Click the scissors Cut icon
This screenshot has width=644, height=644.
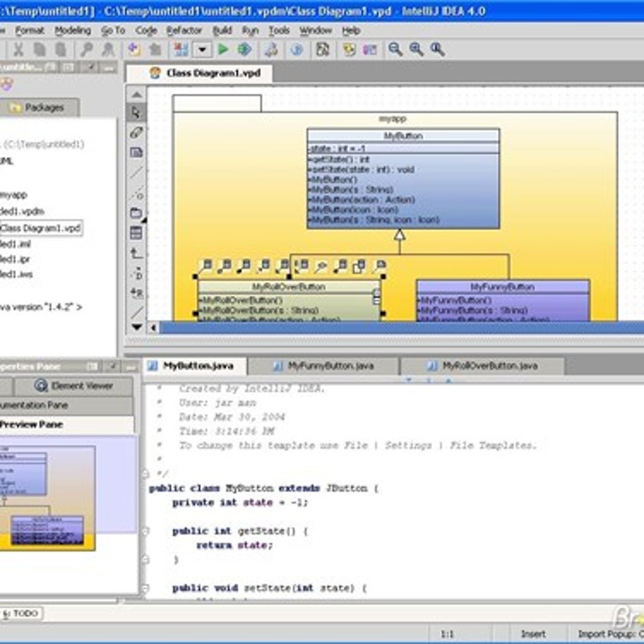point(19,49)
